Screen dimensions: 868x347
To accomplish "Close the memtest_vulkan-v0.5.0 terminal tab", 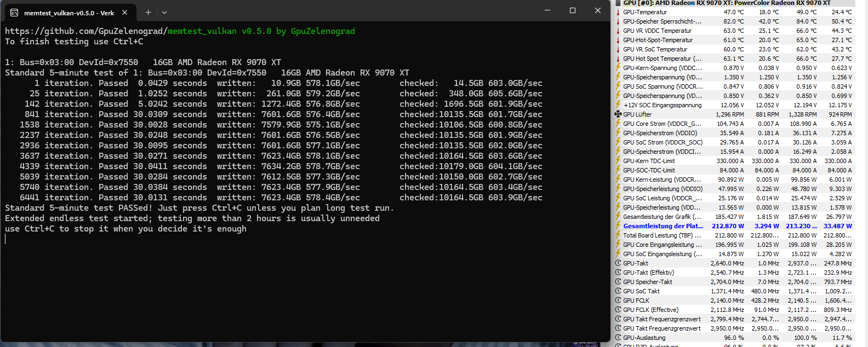I will pyautogui.click(x=125, y=12).
